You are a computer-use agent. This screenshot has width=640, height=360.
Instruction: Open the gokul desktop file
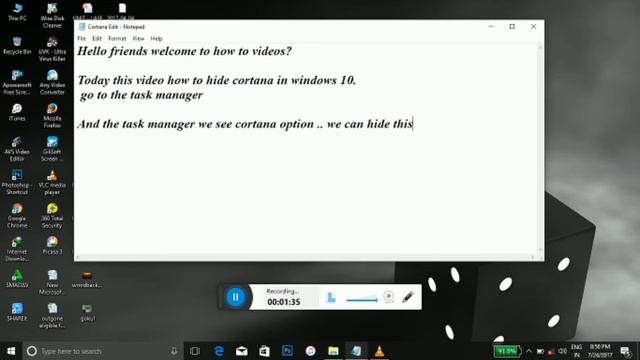[x=87, y=313]
